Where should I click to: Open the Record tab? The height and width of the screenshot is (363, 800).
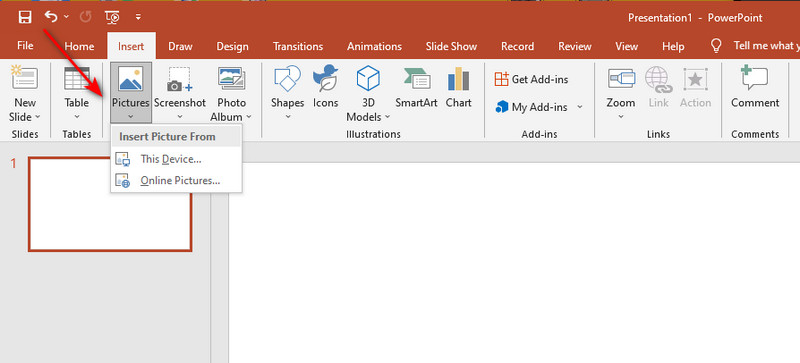pyautogui.click(x=517, y=46)
